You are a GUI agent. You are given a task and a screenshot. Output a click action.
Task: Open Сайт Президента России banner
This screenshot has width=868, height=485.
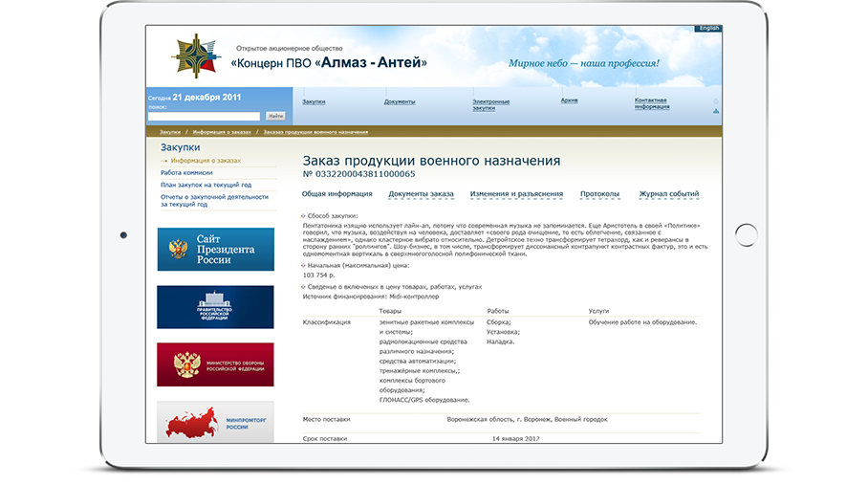[x=215, y=249]
